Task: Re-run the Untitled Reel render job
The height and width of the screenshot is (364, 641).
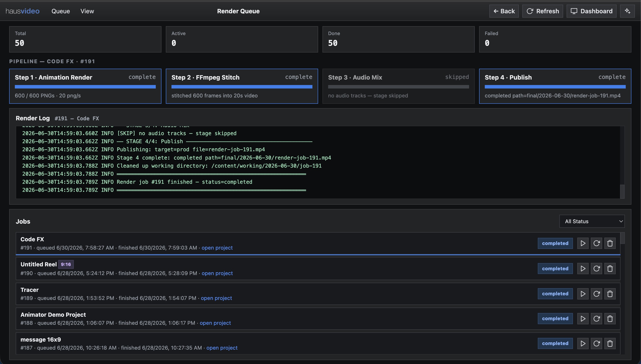Action: (x=596, y=269)
